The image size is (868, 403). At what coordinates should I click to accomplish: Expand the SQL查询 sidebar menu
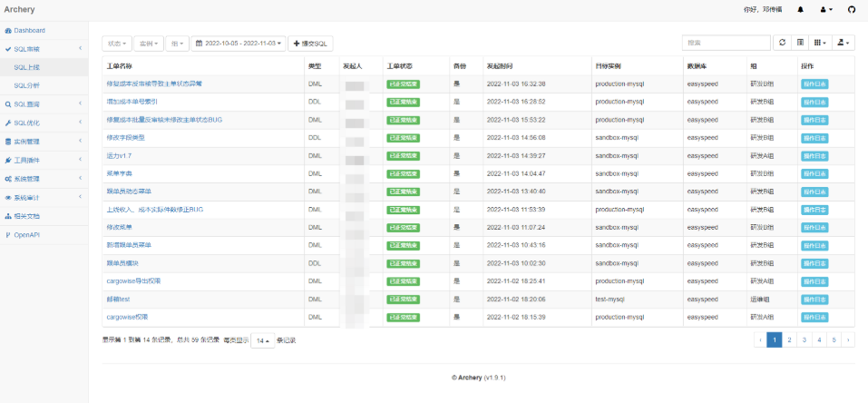[x=44, y=103]
